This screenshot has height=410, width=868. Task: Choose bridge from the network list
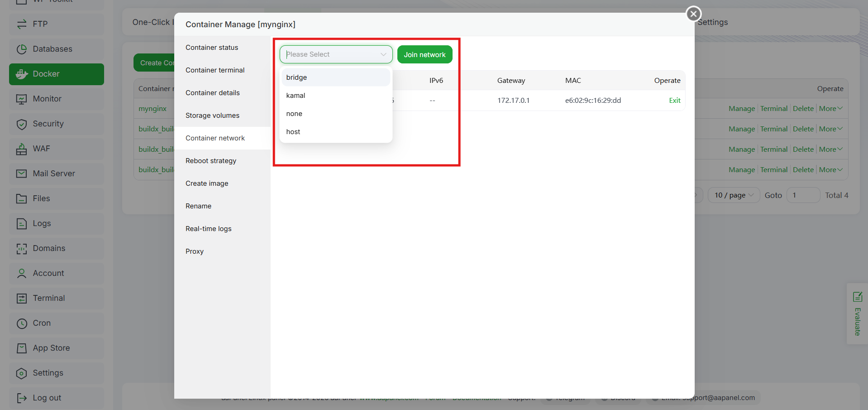tap(336, 77)
